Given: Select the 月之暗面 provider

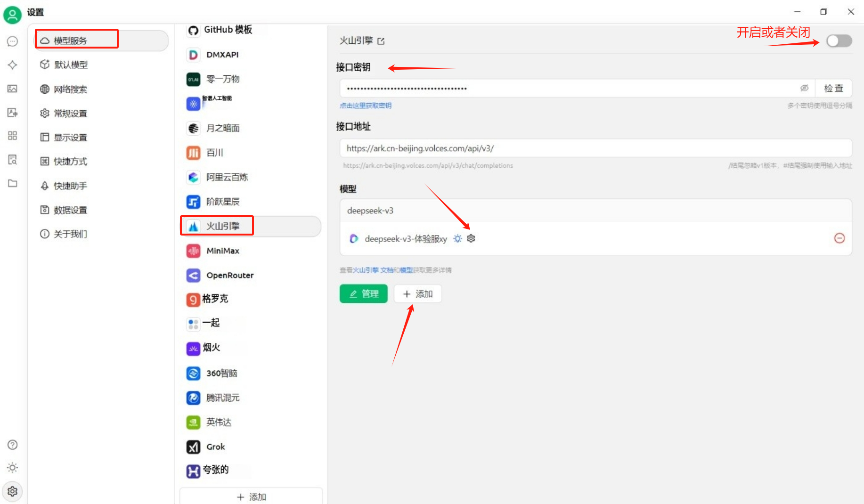Looking at the screenshot, I should [x=251, y=128].
